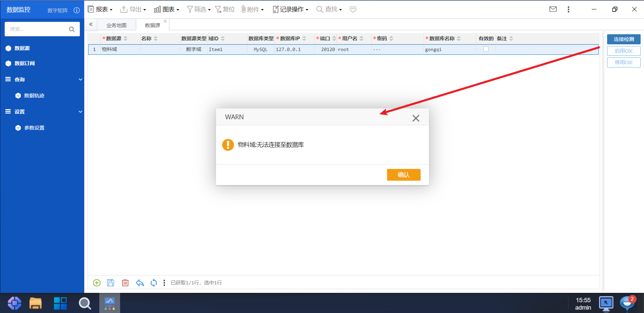
Task: Open the 查找 search dropdown
Action: click(x=329, y=9)
